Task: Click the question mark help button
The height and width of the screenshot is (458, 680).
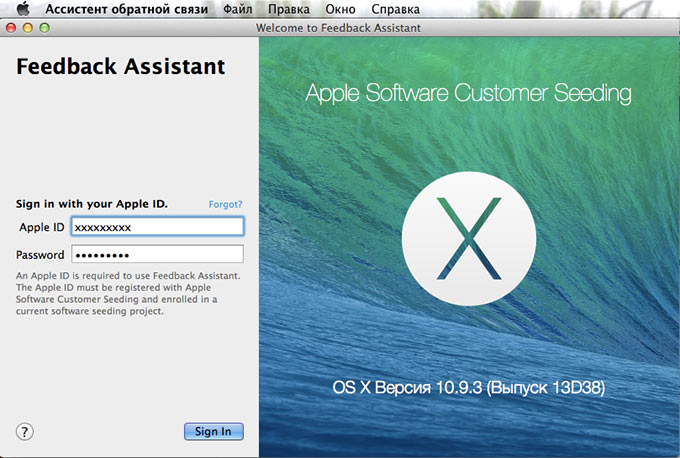Action: [26, 431]
